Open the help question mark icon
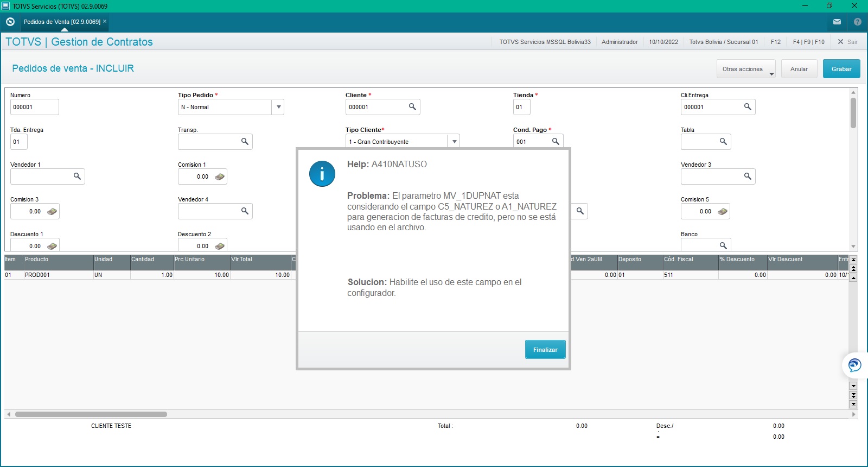 (x=858, y=22)
